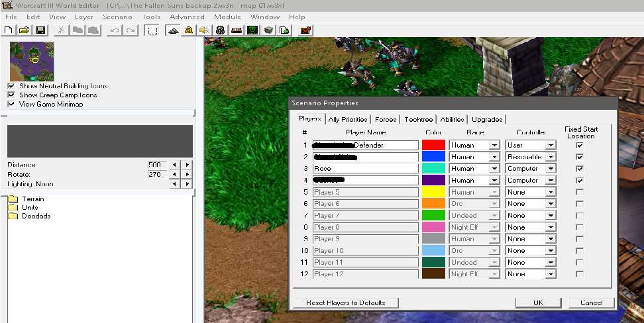Click the Cut scissors icon

[x=61, y=30]
